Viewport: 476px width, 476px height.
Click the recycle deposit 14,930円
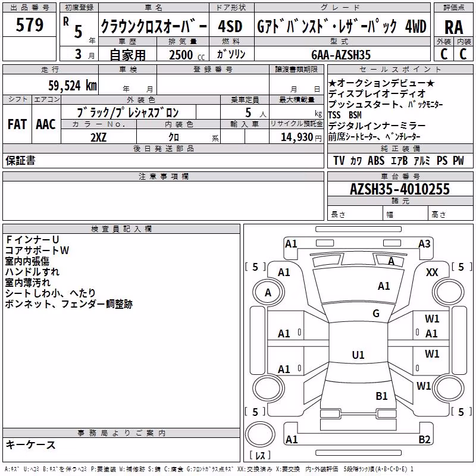point(301,137)
